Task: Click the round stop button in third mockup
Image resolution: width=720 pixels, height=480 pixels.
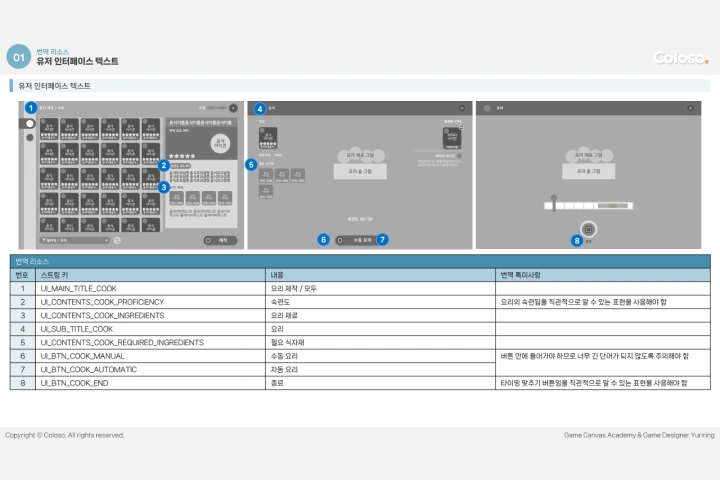Action: pos(588,229)
